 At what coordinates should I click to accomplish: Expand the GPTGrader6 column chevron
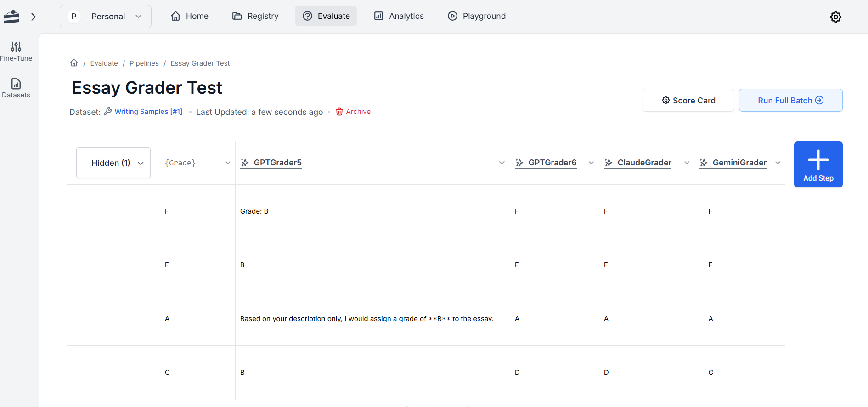coord(591,163)
